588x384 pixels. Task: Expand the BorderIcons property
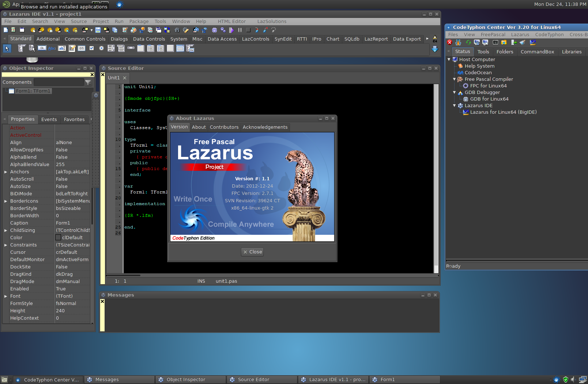[5, 201]
